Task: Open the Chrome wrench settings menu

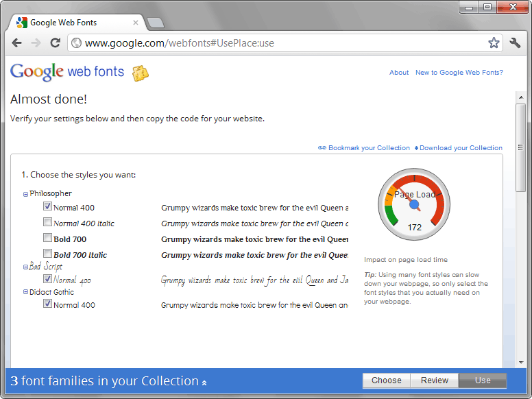Action: pos(516,43)
